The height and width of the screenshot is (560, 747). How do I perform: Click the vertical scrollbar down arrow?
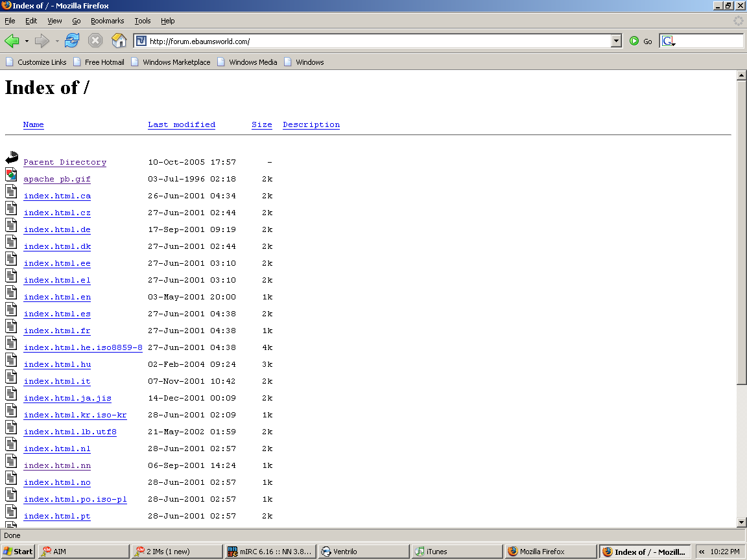[742, 522]
